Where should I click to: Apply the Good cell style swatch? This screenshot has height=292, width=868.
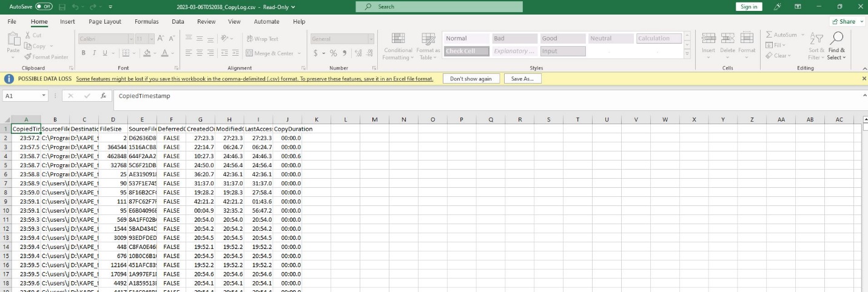562,39
